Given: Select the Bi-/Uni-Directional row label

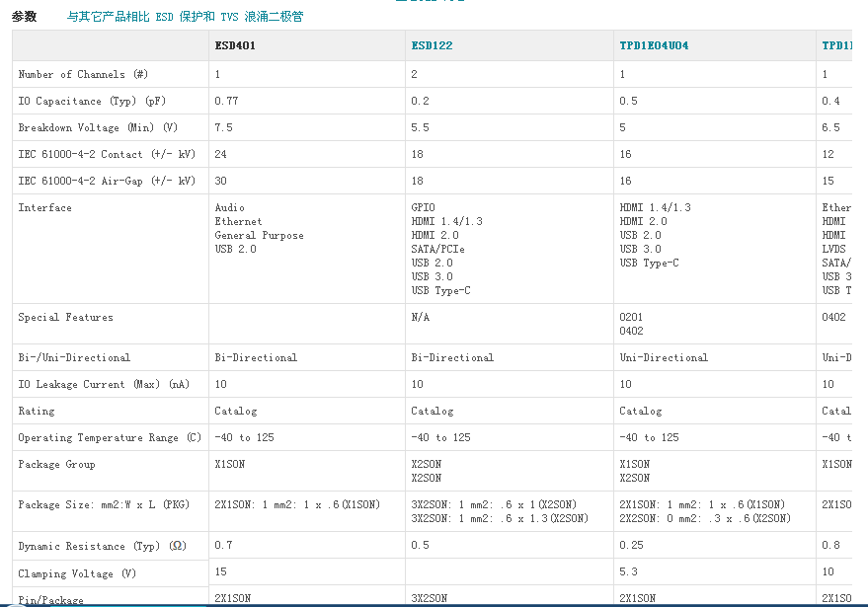Looking at the screenshot, I should click(x=73, y=357).
